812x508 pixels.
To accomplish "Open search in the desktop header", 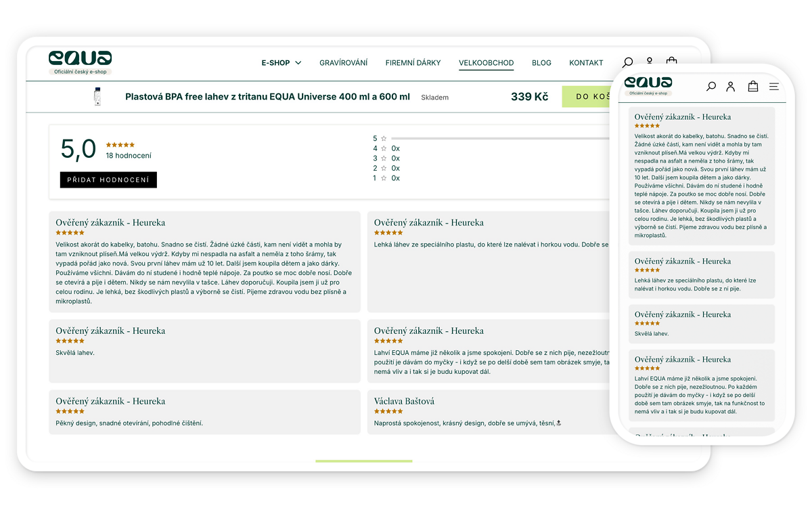I will [x=627, y=62].
